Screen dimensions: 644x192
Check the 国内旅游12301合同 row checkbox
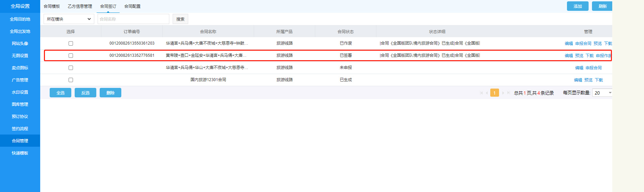click(x=71, y=80)
